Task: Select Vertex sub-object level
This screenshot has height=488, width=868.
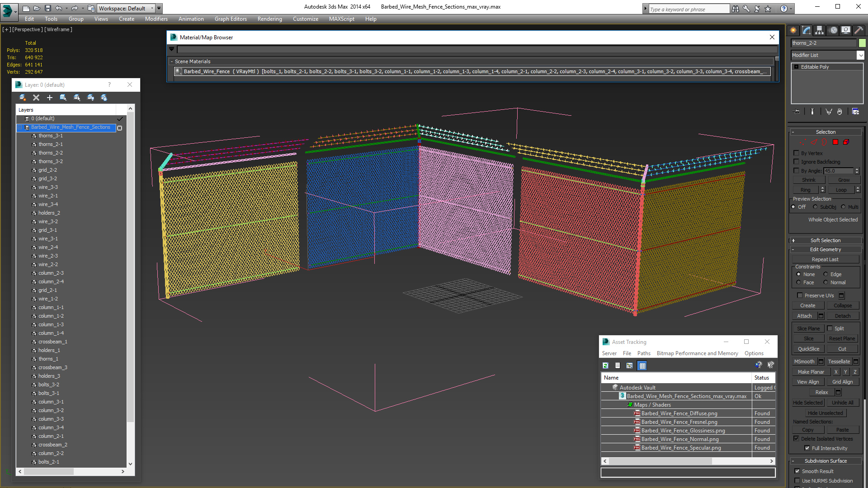Action: pyautogui.click(x=803, y=142)
